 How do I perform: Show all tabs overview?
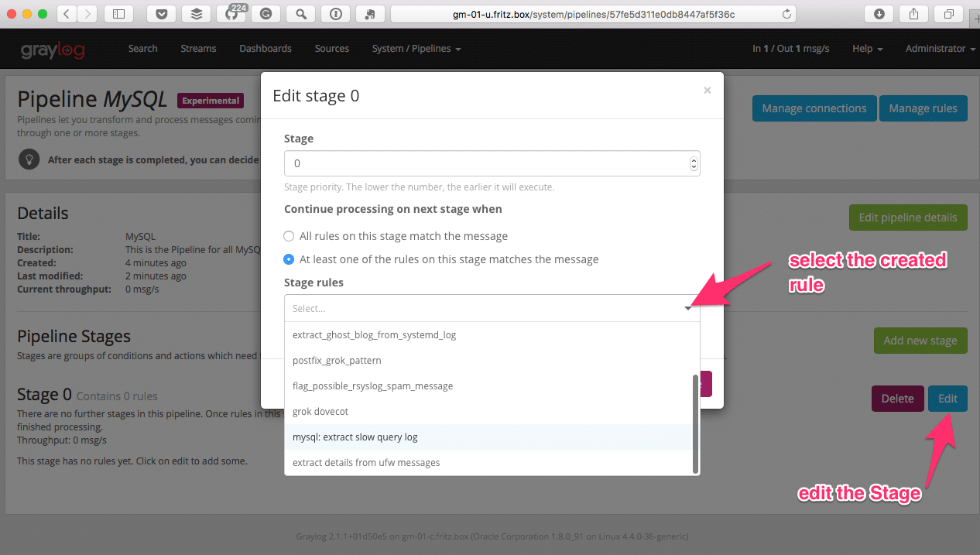948,14
